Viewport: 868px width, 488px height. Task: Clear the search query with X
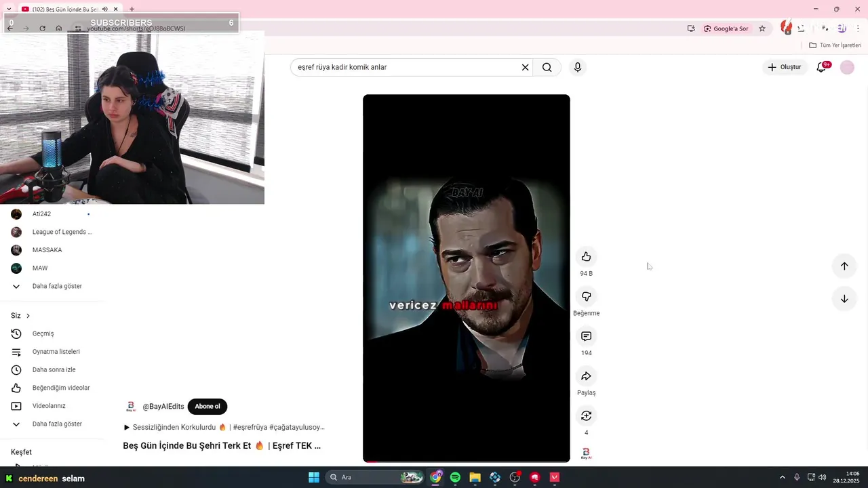point(525,67)
